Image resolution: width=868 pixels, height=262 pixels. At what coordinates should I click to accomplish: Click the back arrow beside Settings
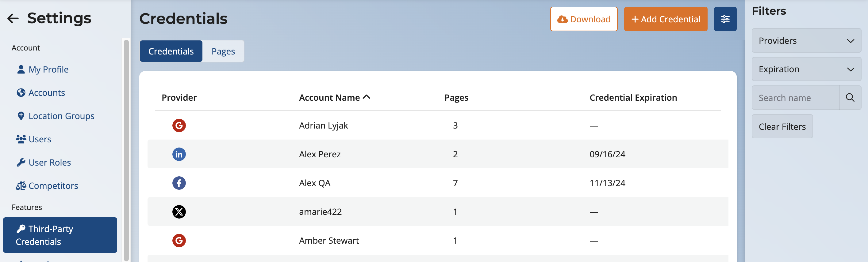tap(13, 18)
